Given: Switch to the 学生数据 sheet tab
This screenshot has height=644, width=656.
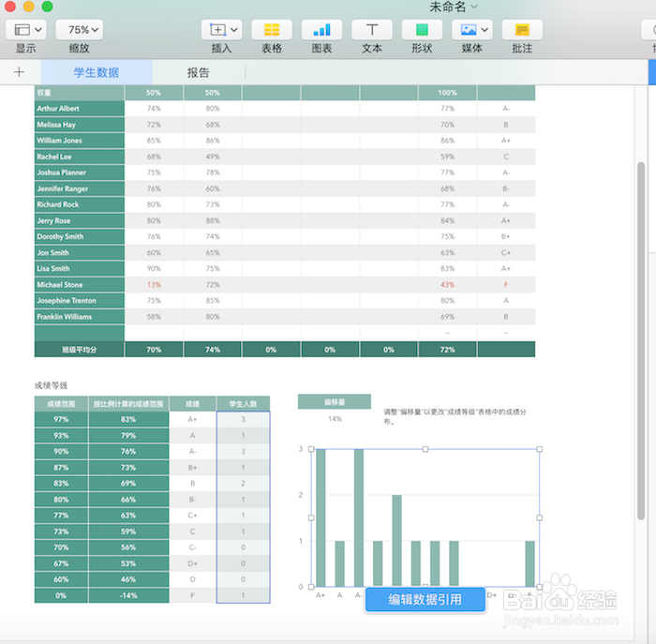Looking at the screenshot, I should tap(97, 72).
